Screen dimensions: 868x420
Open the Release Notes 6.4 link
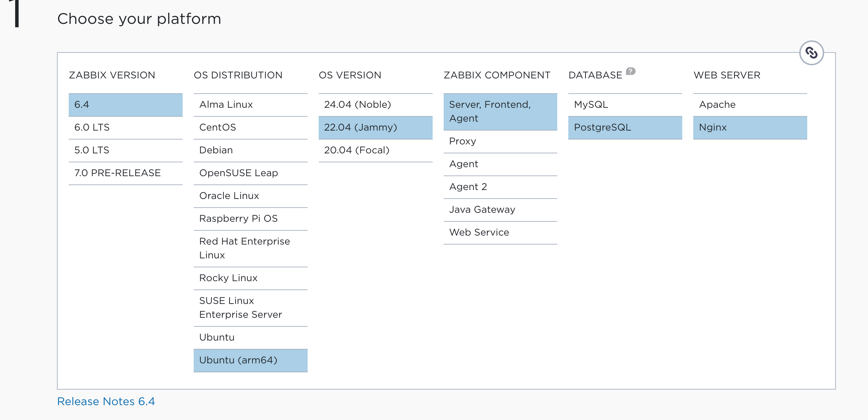106,401
